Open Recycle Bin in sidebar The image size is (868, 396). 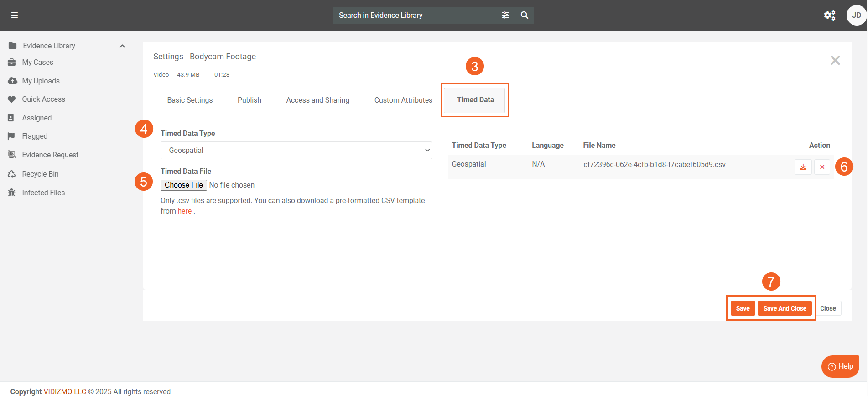[x=40, y=174]
